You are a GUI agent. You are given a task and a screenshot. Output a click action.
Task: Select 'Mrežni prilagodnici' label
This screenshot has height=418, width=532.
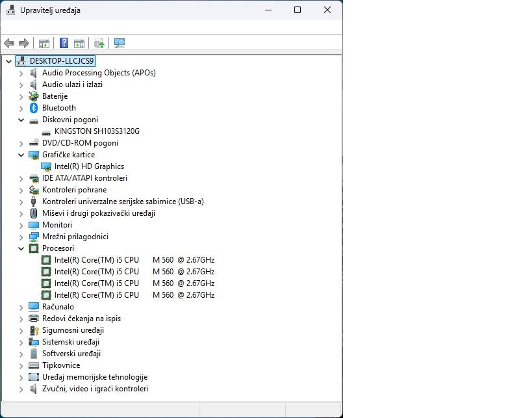pyautogui.click(x=75, y=237)
